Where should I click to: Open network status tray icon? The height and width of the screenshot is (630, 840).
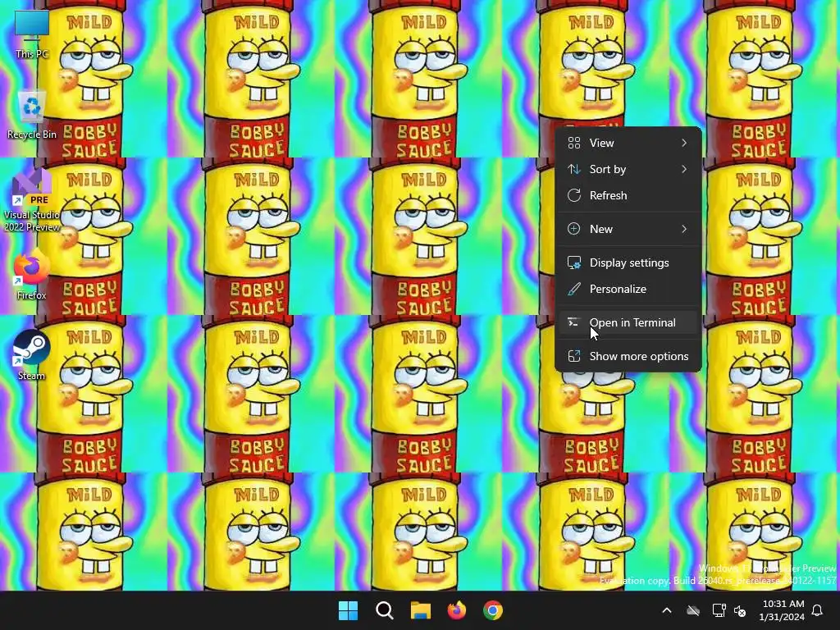(719, 610)
